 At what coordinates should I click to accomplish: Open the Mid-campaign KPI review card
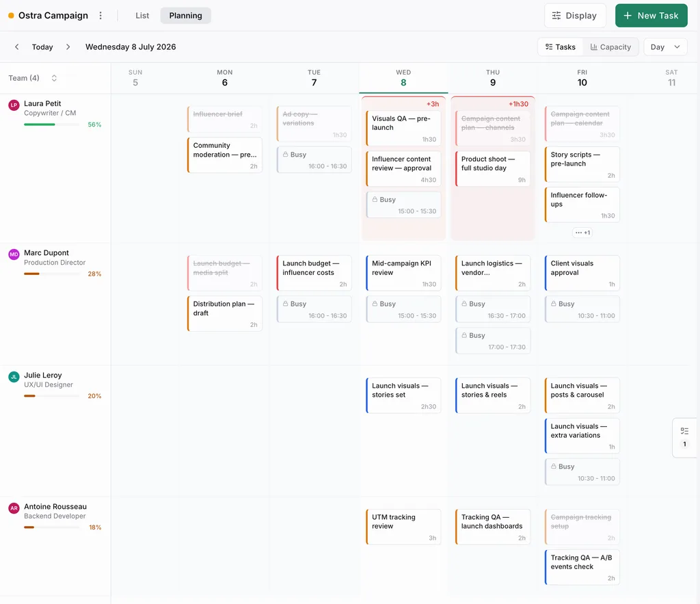coord(403,273)
